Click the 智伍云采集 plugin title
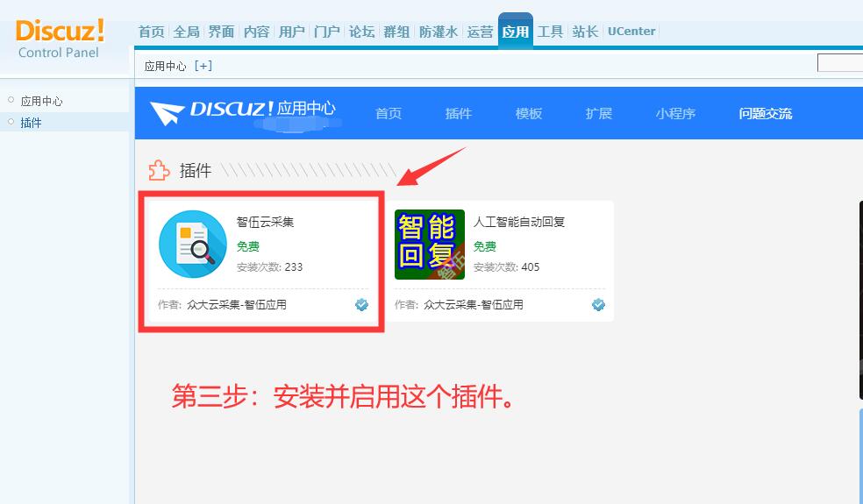 [265, 222]
